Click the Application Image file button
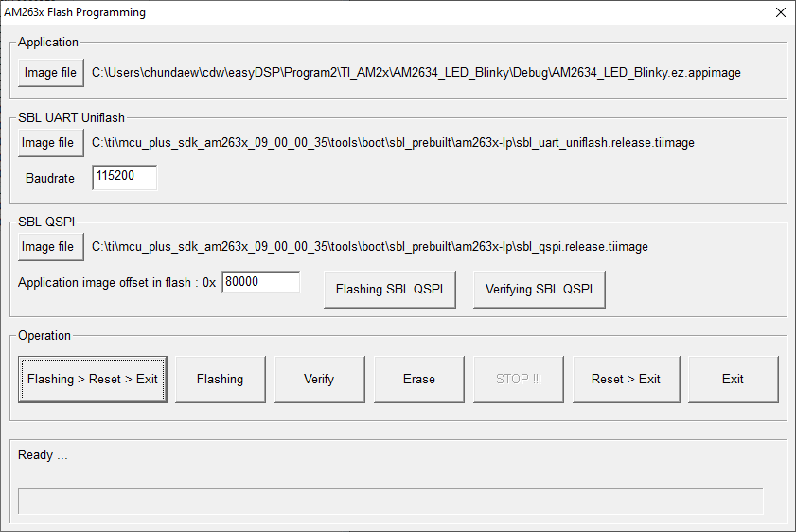796x532 pixels. [x=51, y=73]
